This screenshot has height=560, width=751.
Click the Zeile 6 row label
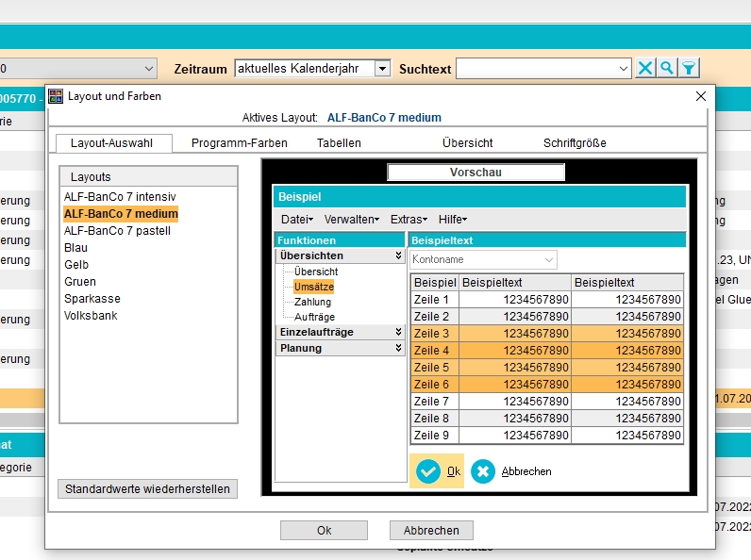point(431,385)
